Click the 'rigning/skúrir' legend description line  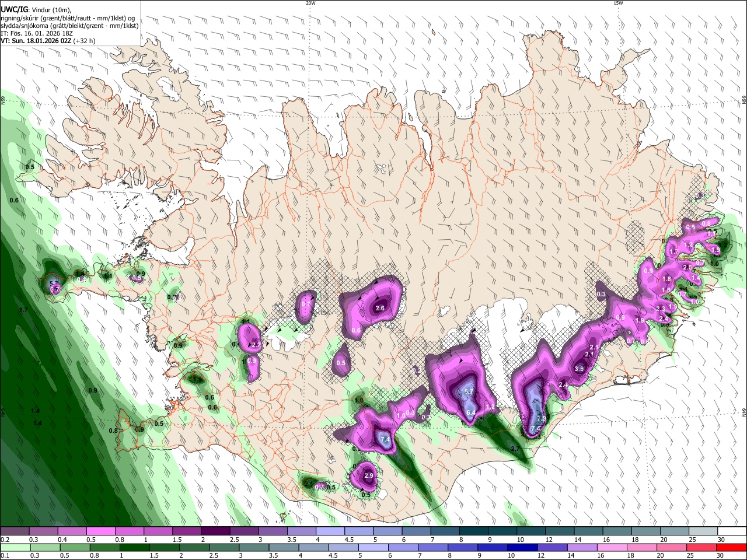[68, 17]
